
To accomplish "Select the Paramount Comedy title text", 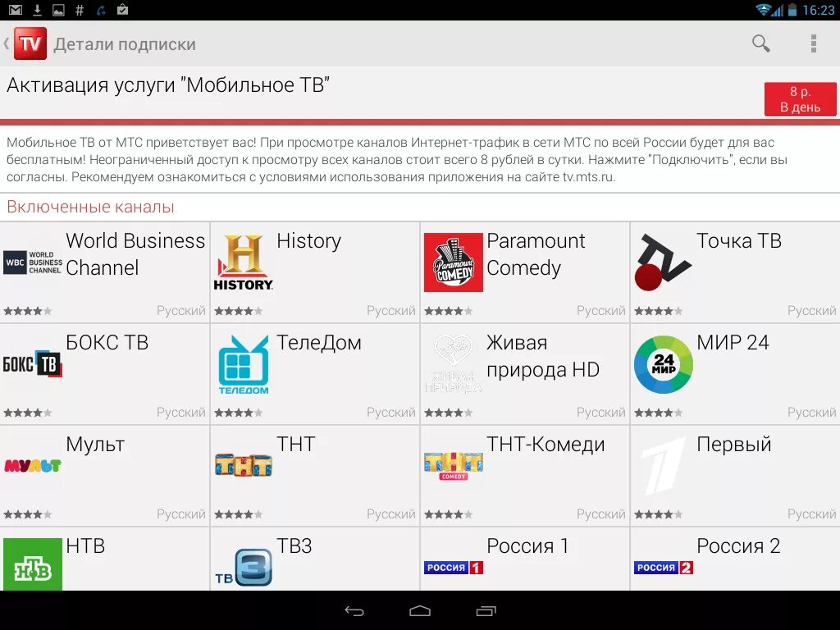I will tap(536, 254).
